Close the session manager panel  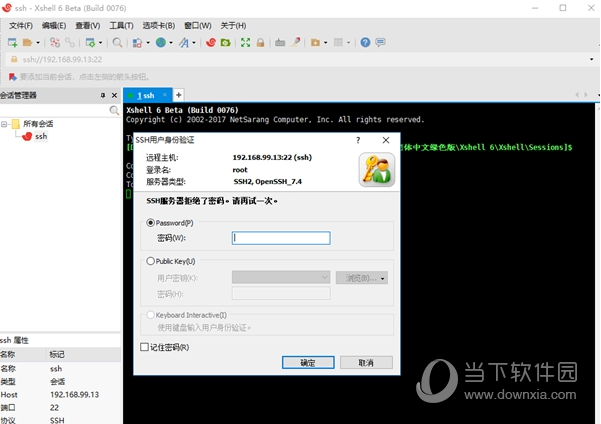(114, 95)
